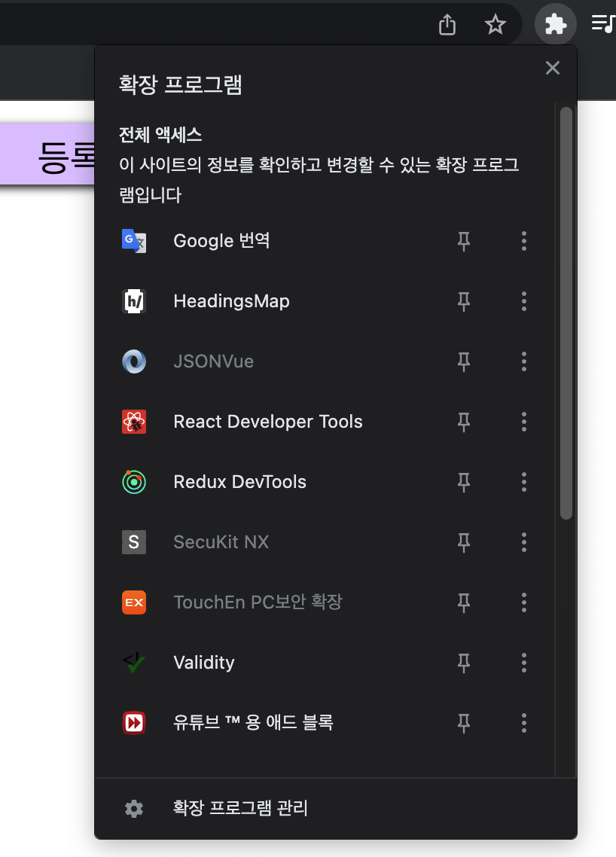Click the 유튜브 애드 블록 extension icon

coord(134,722)
